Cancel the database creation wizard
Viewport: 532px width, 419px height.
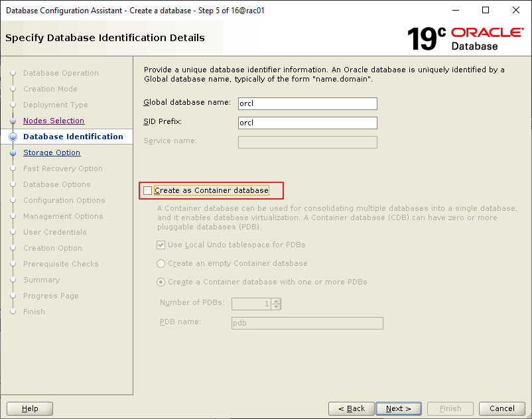coord(501,408)
